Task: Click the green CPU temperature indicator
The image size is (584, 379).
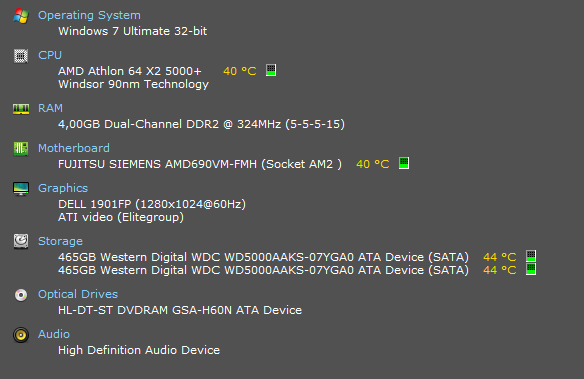Action: click(x=271, y=70)
